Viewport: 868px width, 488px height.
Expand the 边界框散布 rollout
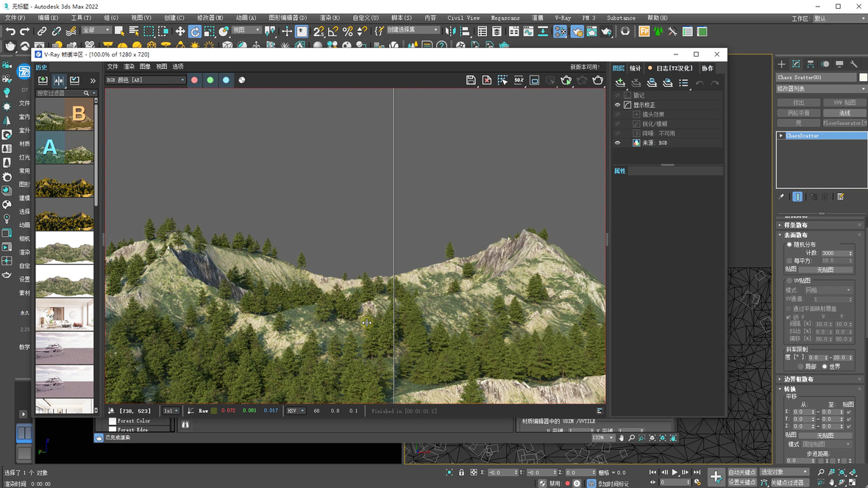pyautogui.click(x=798, y=379)
